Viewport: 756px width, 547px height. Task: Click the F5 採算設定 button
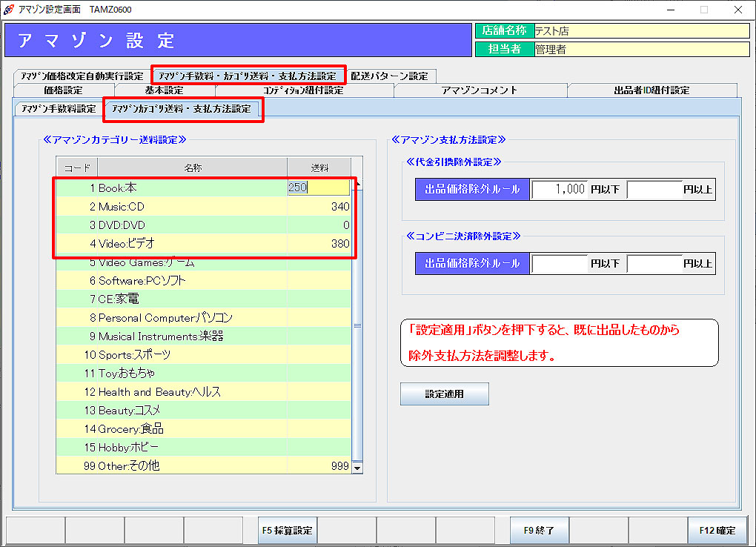coord(287,531)
